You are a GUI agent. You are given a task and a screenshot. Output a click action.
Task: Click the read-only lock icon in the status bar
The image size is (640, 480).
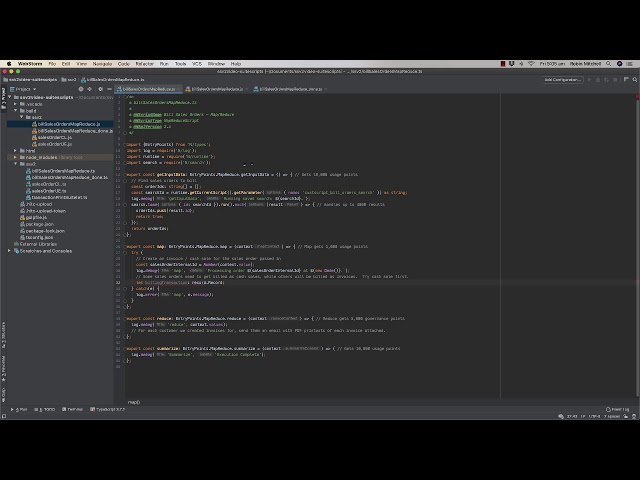[625, 416]
